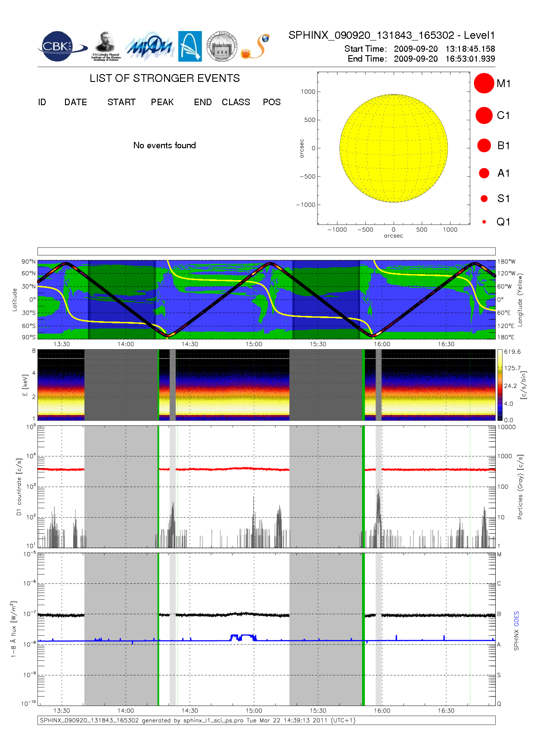This screenshot has height=756, width=534.
Task: Click the M1 red legend circle
Action: click(x=484, y=83)
